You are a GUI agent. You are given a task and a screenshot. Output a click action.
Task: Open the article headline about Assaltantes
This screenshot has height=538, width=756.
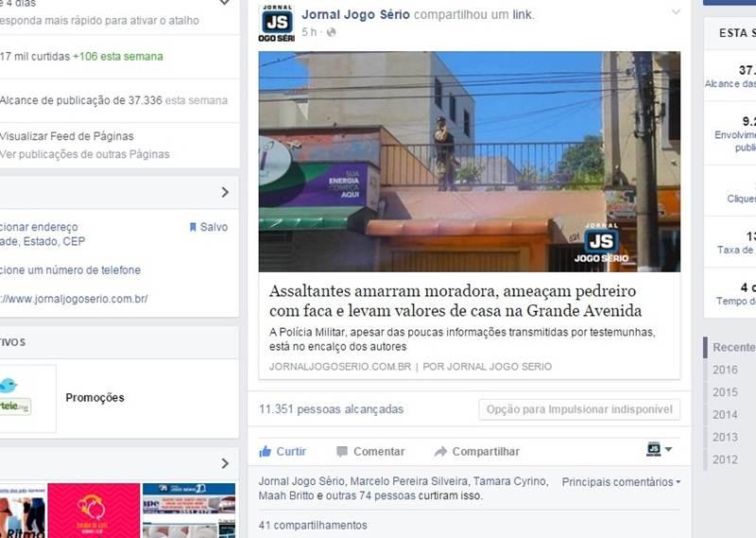click(455, 301)
